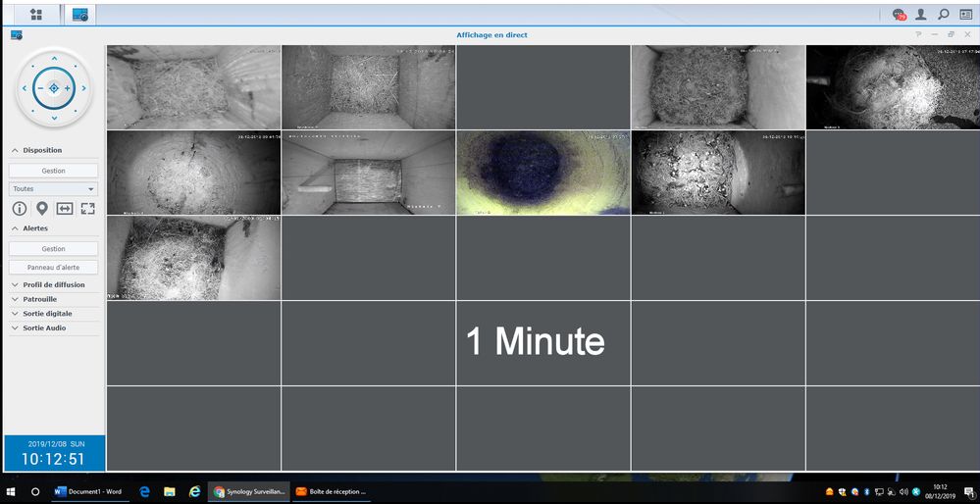Open the search magnifier icon
This screenshot has width=980, height=504.
pos(944,15)
